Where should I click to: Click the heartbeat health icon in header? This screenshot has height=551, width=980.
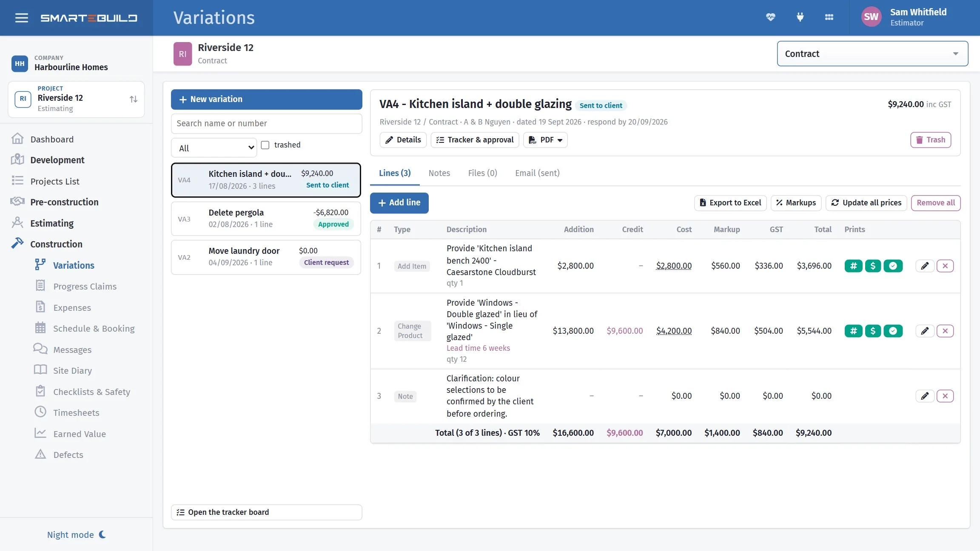click(771, 17)
